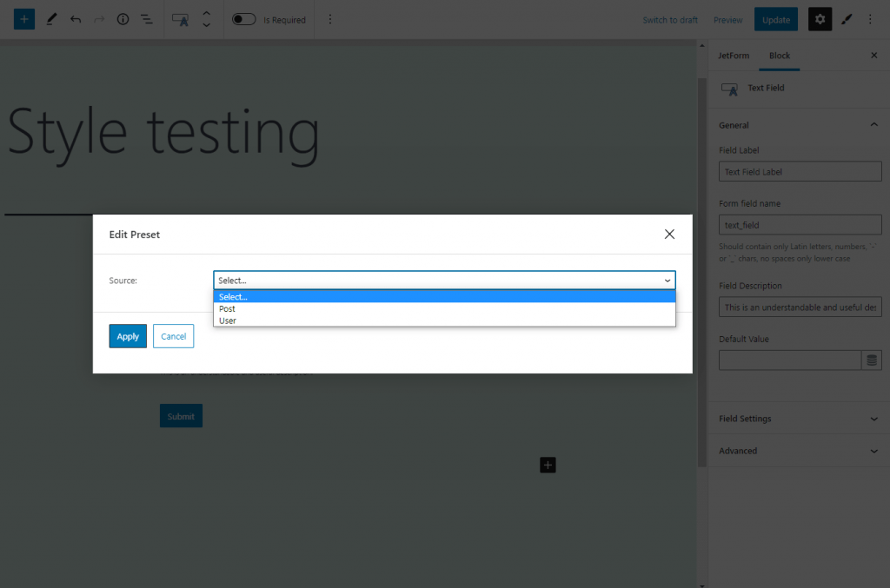
Task: Move block down with arrow
Action: (207, 25)
